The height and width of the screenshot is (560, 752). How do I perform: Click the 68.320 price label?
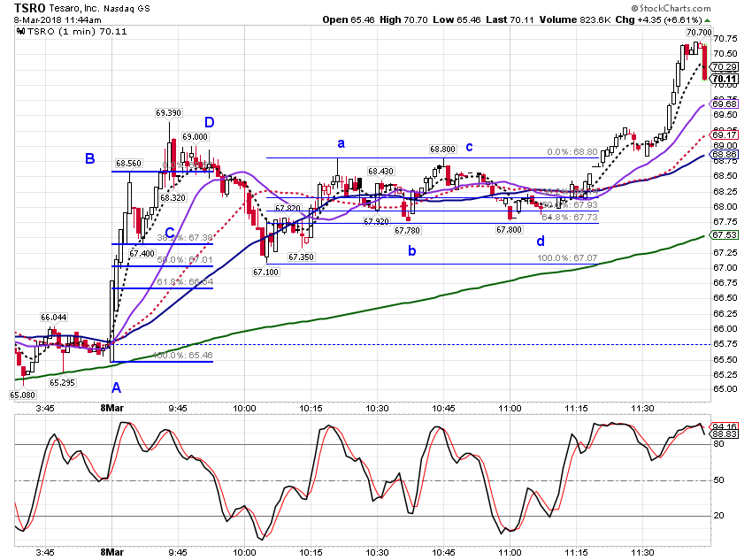tap(173, 197)
